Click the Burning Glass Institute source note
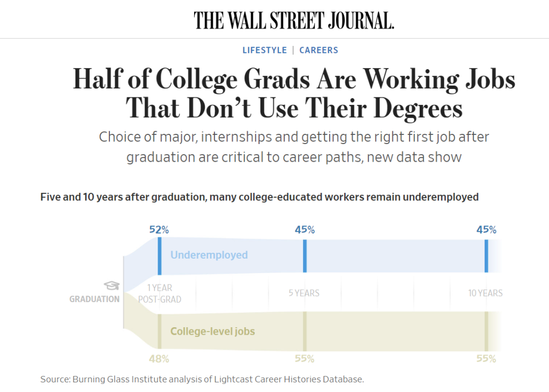The image size is (549, 392). click(202, 379)
